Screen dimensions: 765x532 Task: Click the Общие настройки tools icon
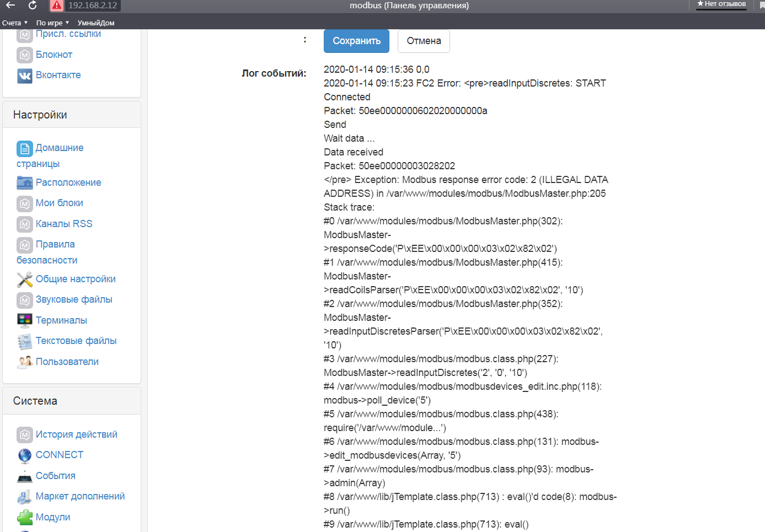pos(25,280)
